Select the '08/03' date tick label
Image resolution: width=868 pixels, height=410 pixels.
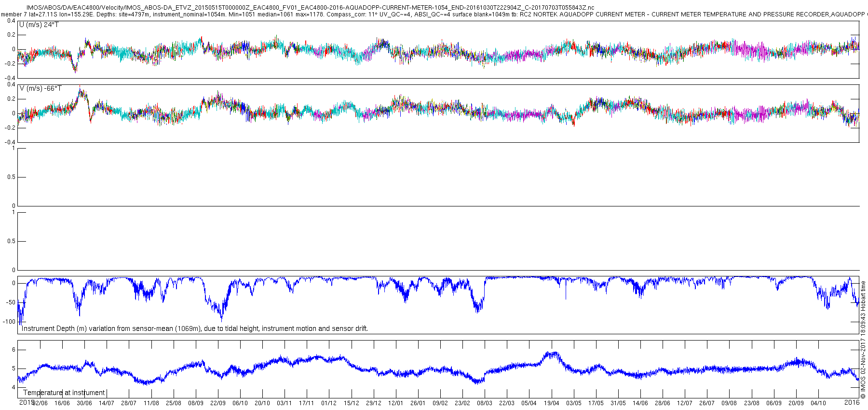click(485, 403)
